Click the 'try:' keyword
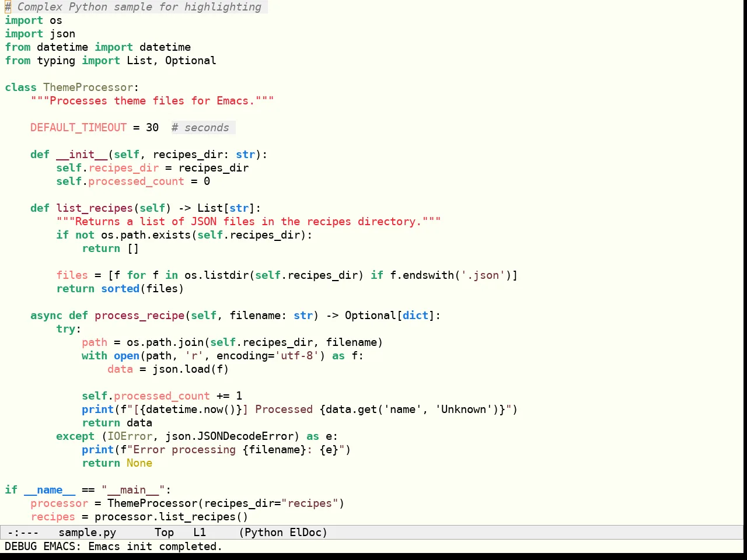The width and height of the screenshot is (747, 560). point(69,329)
